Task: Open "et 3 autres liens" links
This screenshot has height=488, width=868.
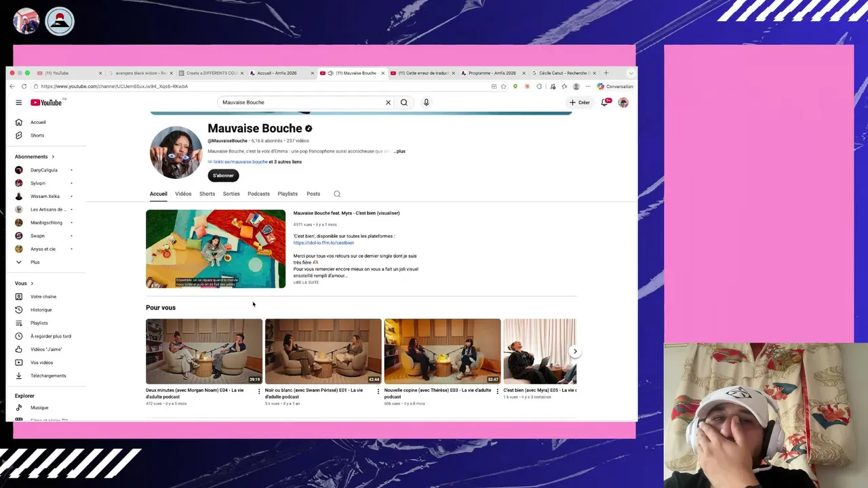Action: [x=285, y=162]
